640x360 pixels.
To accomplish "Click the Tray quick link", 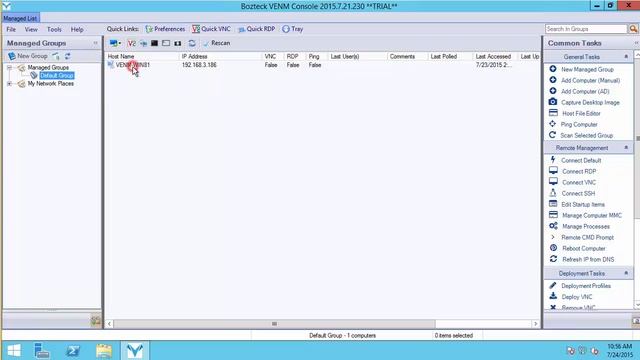I will click(293, 29).
